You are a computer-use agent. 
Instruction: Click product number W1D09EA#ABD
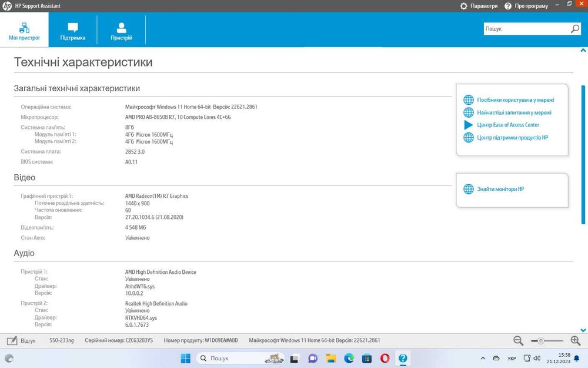coord(221,340)
